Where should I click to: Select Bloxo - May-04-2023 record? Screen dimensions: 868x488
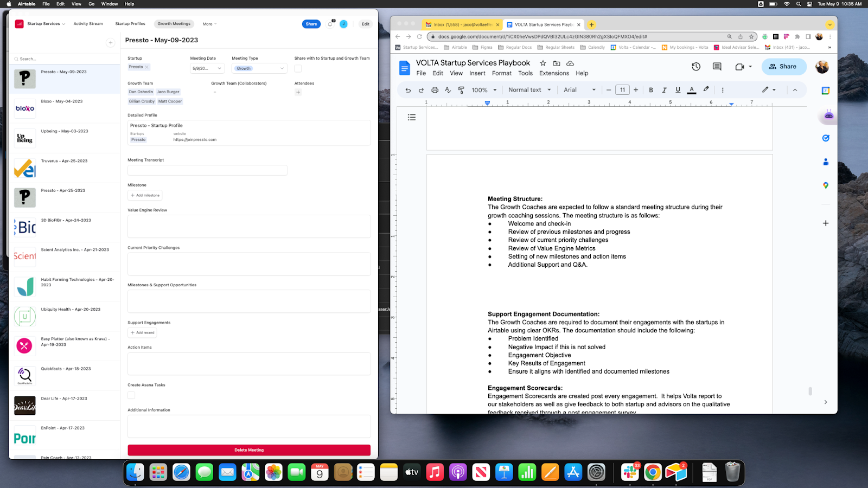point(65,108)
